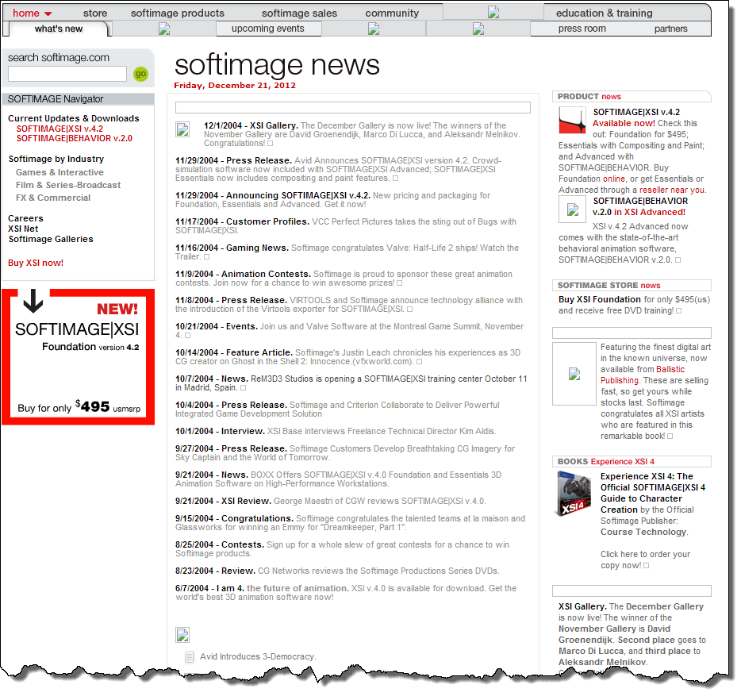Open the press room tab
Screen dimensions: 741x700
582,29
